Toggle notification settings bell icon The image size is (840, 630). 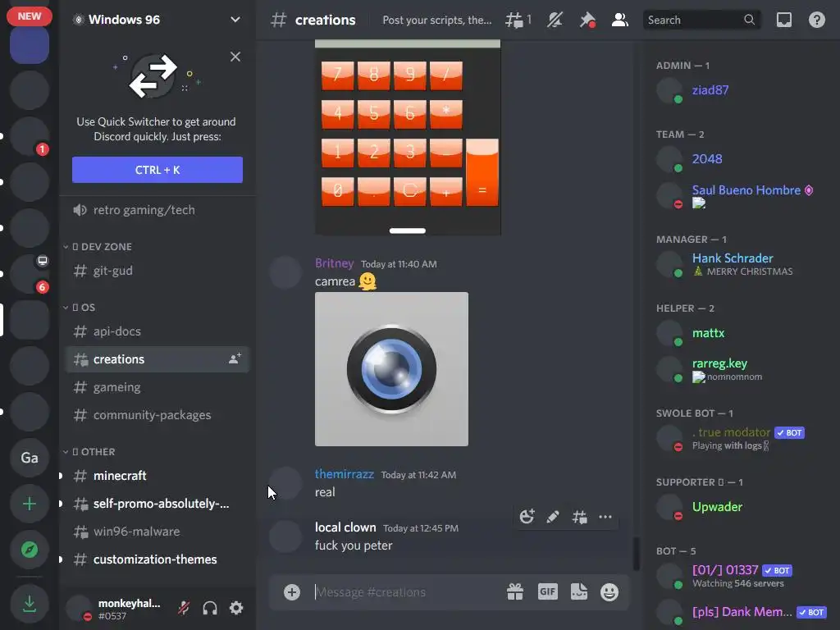(x=555, y=20)
